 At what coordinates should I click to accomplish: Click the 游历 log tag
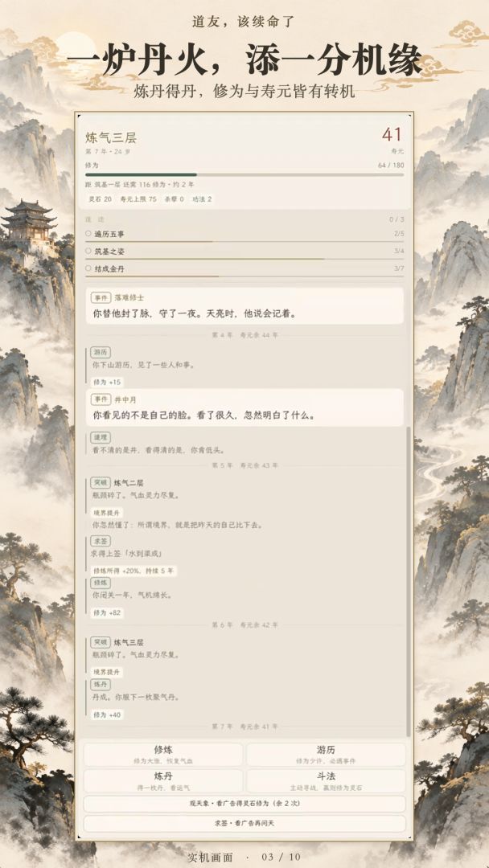tap(101, 352)
